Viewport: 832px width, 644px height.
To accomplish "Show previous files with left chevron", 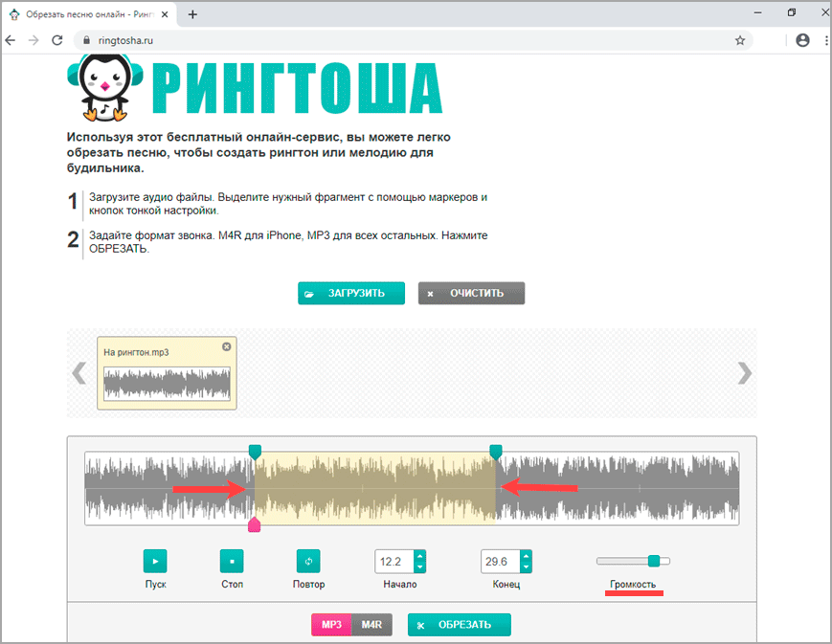I will (x=79, y=373).
